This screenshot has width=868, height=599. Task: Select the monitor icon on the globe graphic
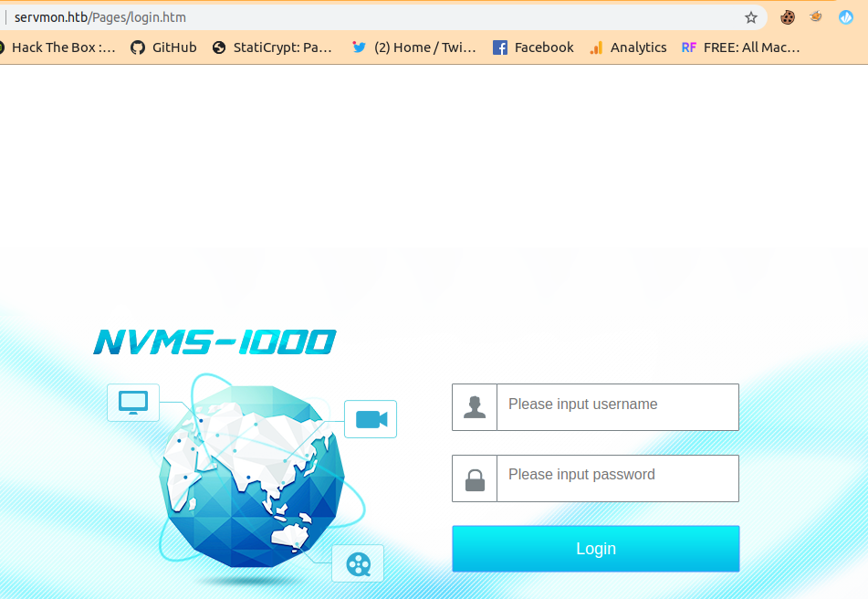[132, 402]
